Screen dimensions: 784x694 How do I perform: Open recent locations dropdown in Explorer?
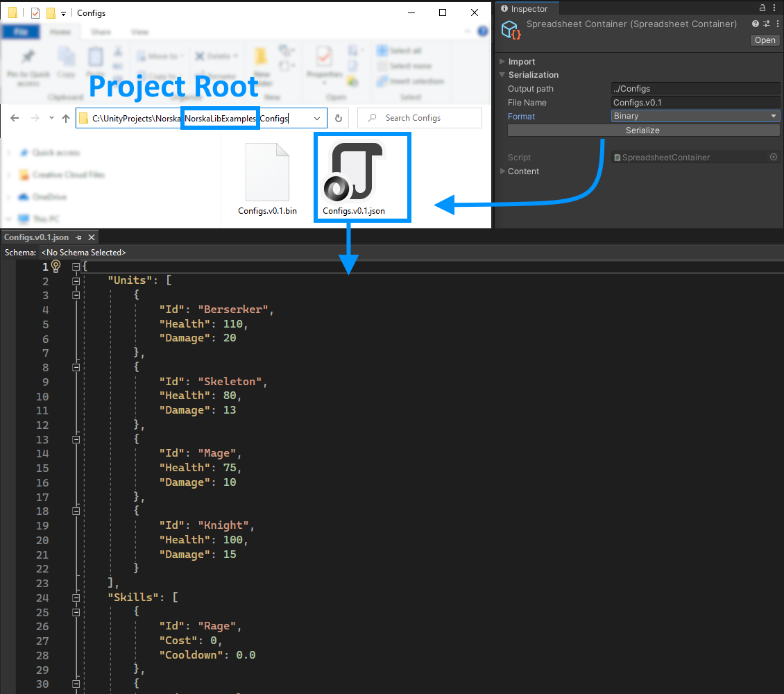point(51,118)
